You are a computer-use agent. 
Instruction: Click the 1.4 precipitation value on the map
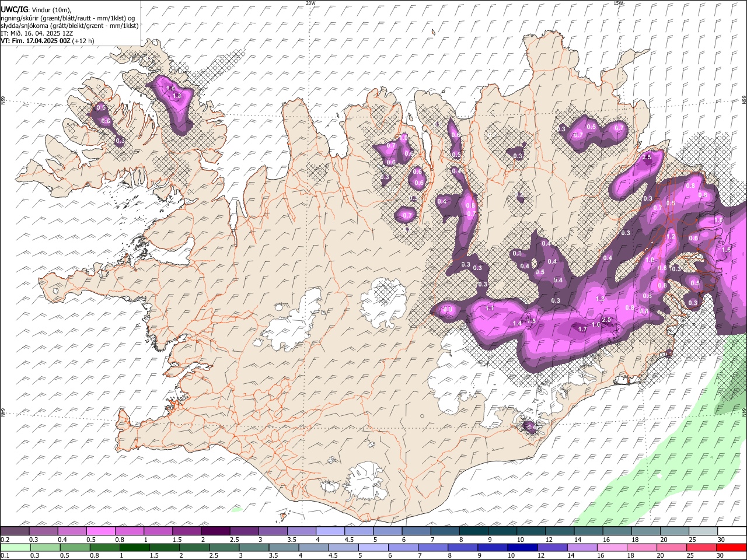517,323
